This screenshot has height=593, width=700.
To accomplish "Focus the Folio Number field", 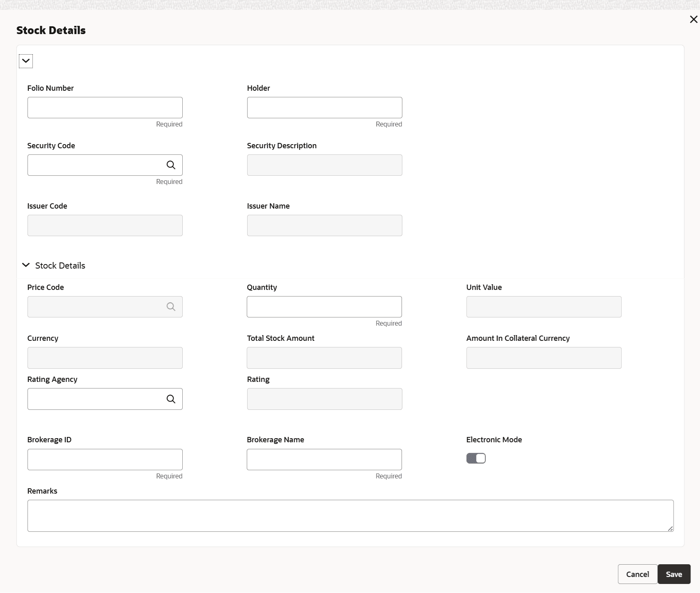I will tap(105, 108).
